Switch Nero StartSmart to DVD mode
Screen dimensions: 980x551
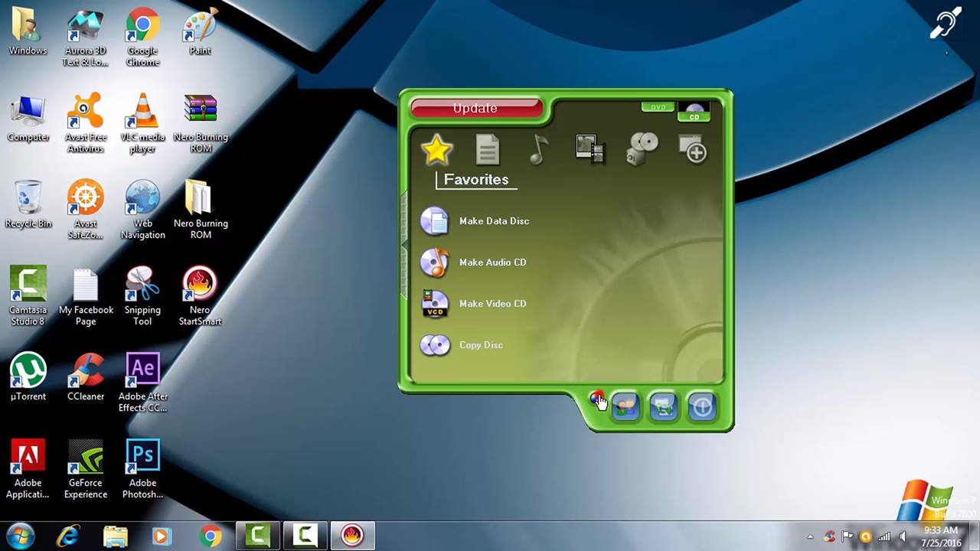click(x=658, y=107)
